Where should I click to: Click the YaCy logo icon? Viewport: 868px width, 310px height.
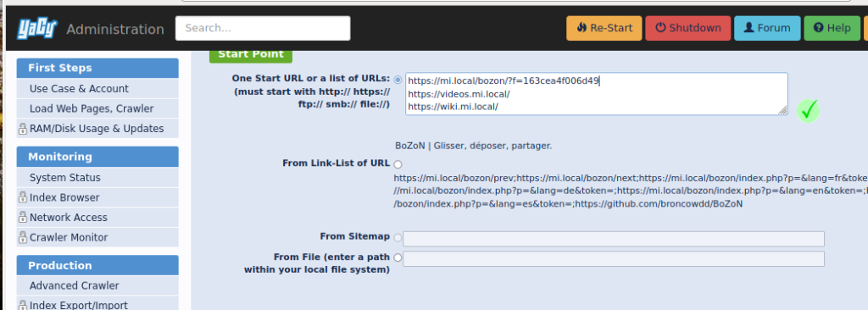click(37, 28)
